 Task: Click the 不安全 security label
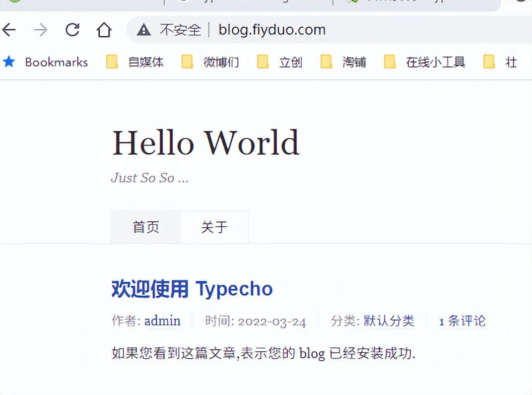[181, 30]
